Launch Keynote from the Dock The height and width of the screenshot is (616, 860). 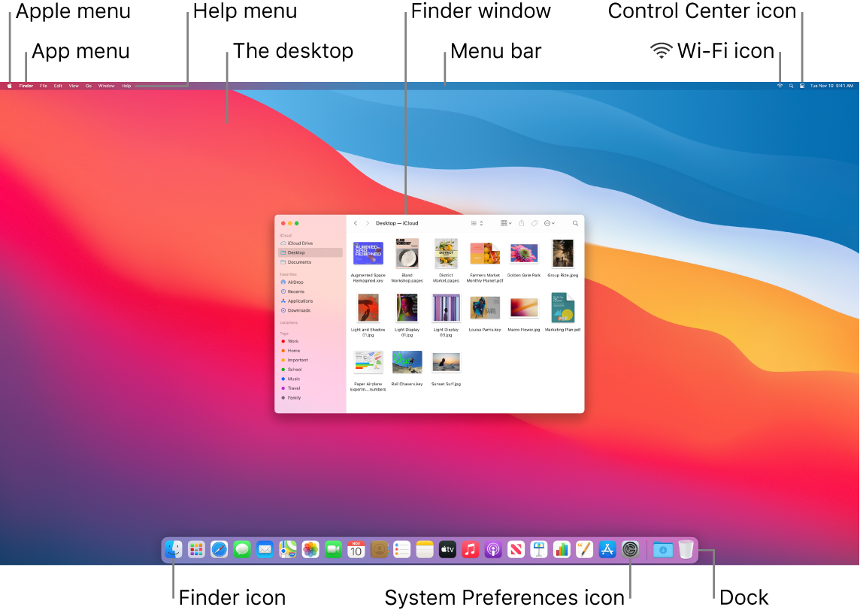pos(537,549)
